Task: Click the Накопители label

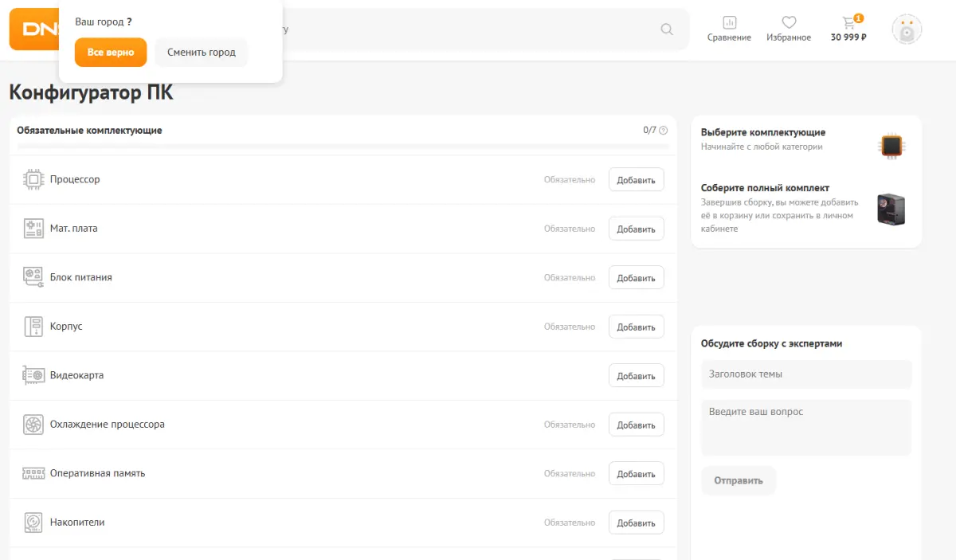Action: click(77, 523)
